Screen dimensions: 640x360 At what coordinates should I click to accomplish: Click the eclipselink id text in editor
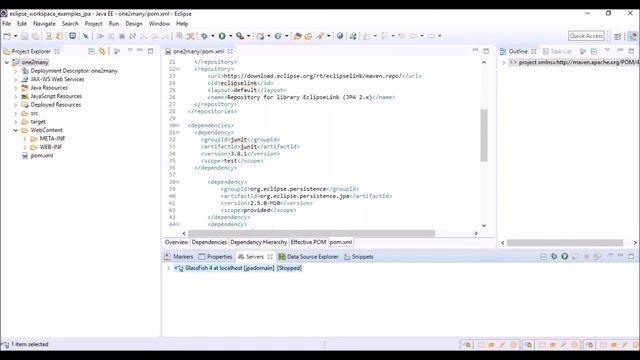point(238,83)
